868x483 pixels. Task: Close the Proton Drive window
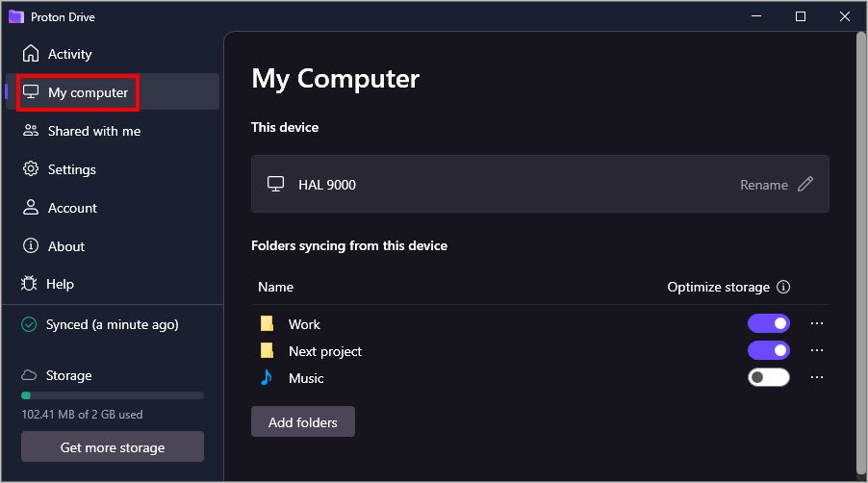[x=845, y=16]
